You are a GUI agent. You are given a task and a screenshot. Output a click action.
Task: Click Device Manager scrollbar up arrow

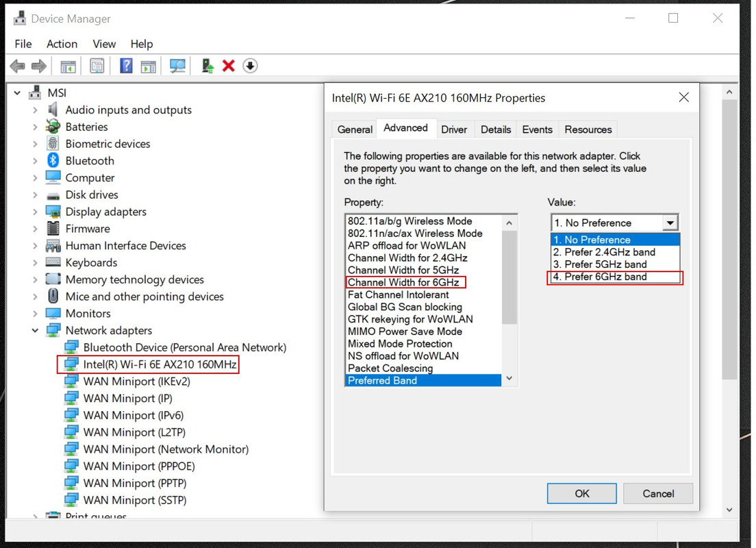click(729, 92)
